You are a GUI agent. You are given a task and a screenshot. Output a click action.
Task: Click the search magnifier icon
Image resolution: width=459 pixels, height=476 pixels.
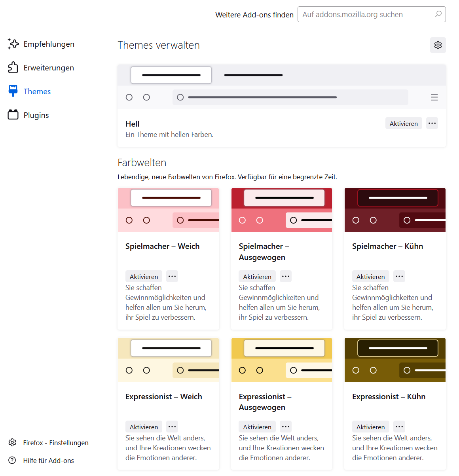tap(438, 14)
